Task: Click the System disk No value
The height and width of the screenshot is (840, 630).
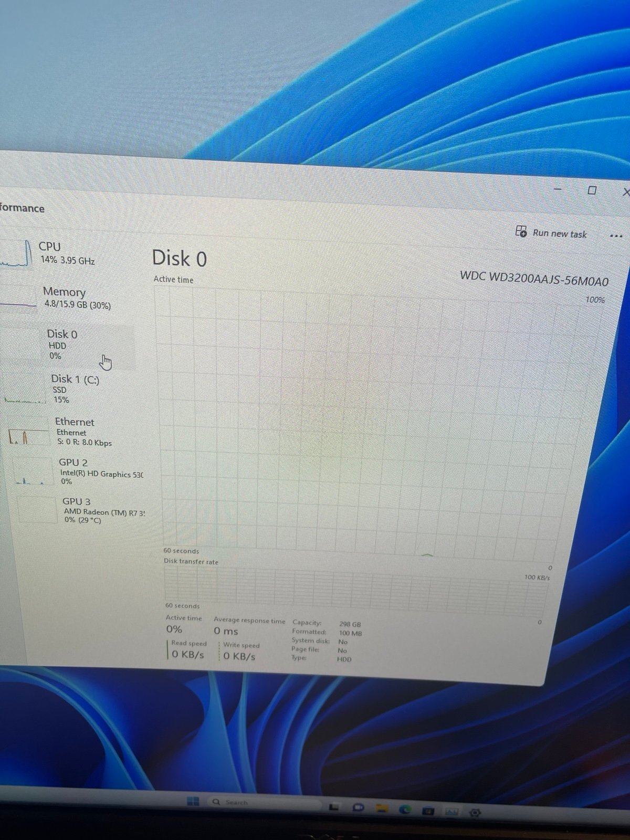Action: pyautogui.click(x=343, y=642)
